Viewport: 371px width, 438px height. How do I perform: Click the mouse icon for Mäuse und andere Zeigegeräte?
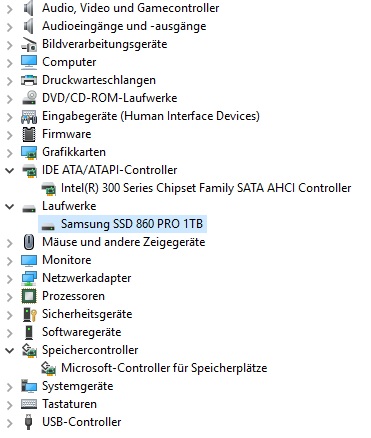coord(29,242)
